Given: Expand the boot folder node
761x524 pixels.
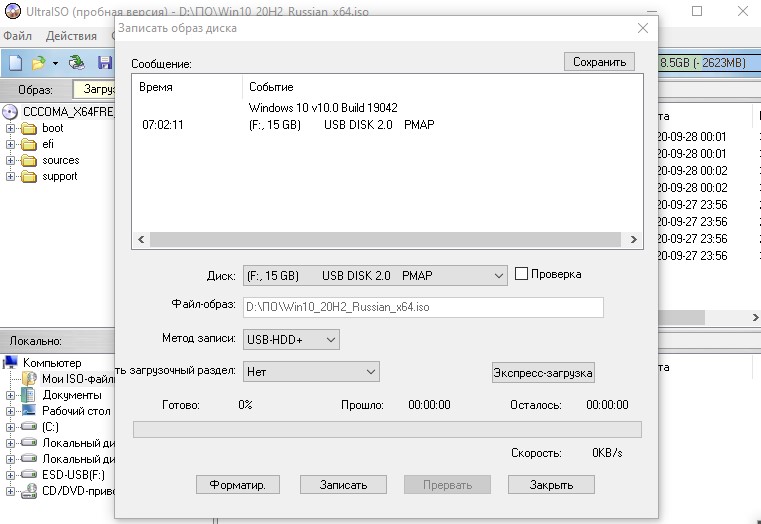Looking at the screenshot, I should pyautogui.click(x=10, y=129).
